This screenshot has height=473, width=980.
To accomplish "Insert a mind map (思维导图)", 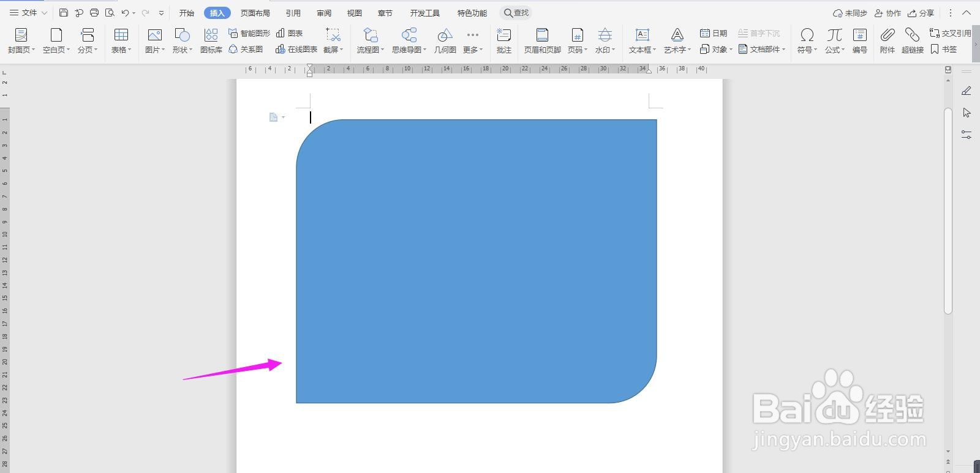I will tap(409, 41).
